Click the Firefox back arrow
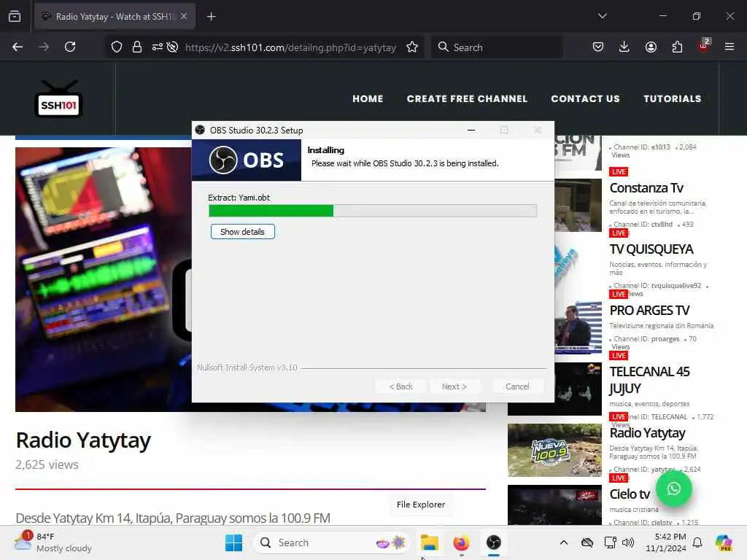Screen dimensions: 747x560 tap(18, 47)
